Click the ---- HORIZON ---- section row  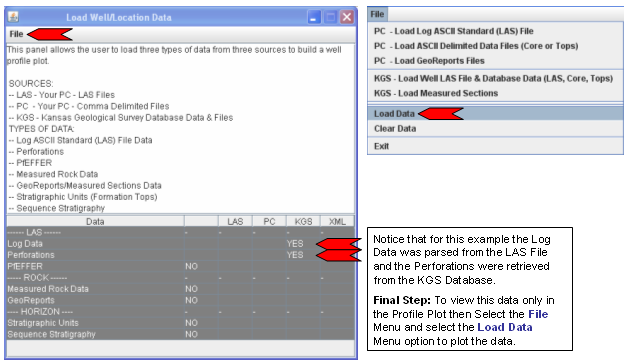181,312
